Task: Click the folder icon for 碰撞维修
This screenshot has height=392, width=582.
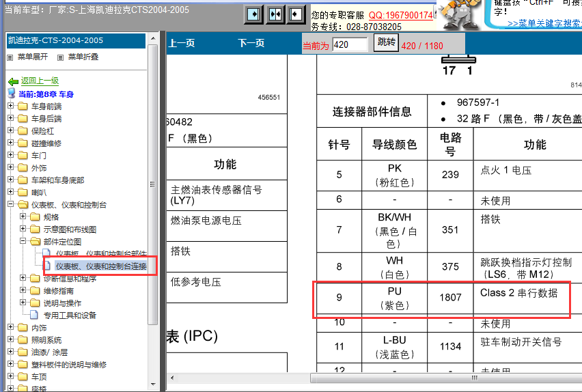Action: 23,143
